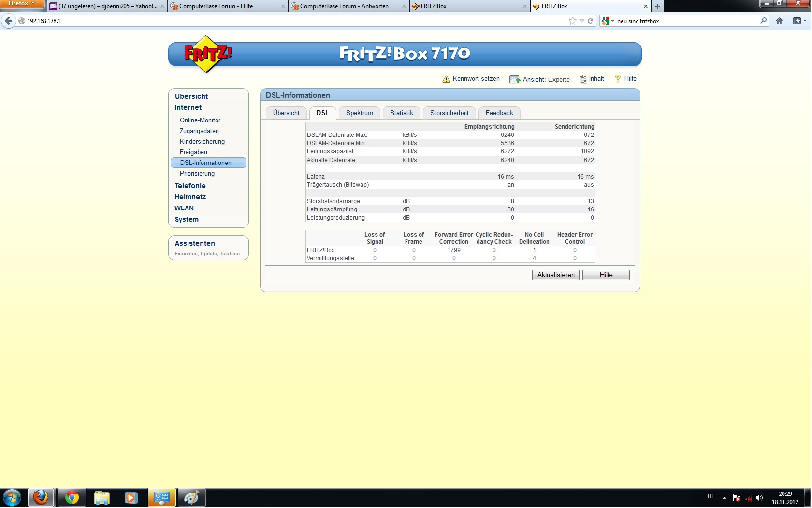Open media player taskbar icon
812x508 pixels.
click(x=131, y=497)
